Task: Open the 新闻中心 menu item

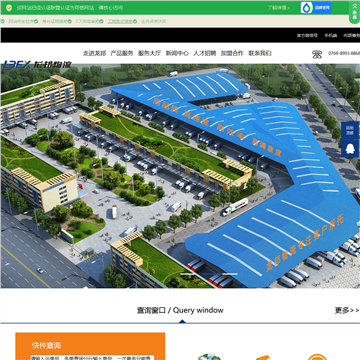Action: (177, 53)
